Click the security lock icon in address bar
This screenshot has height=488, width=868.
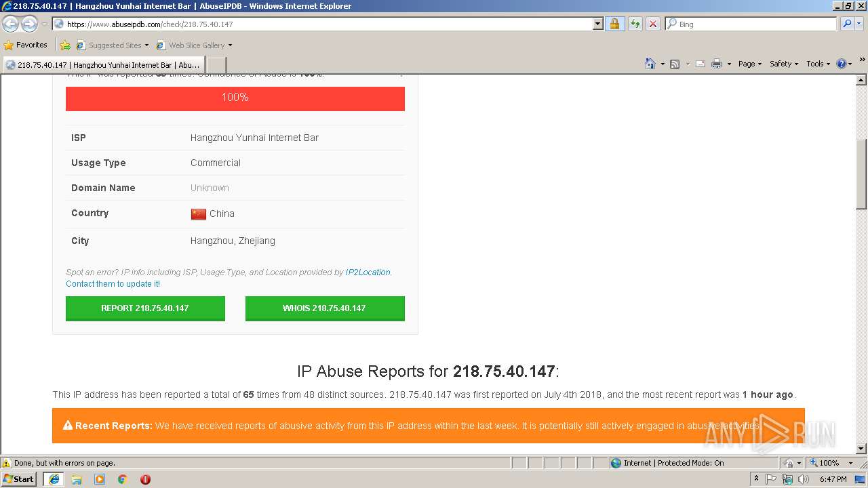[614, 24]
